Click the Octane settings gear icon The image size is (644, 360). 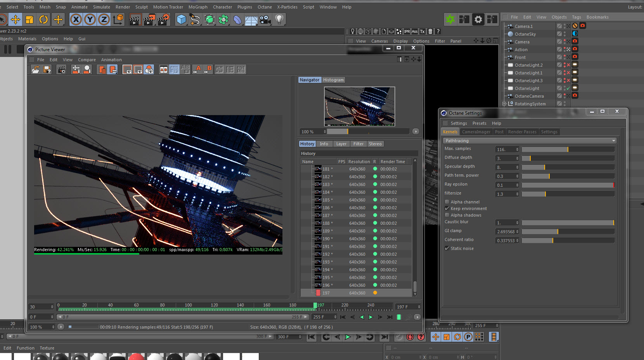coord(478,19)
